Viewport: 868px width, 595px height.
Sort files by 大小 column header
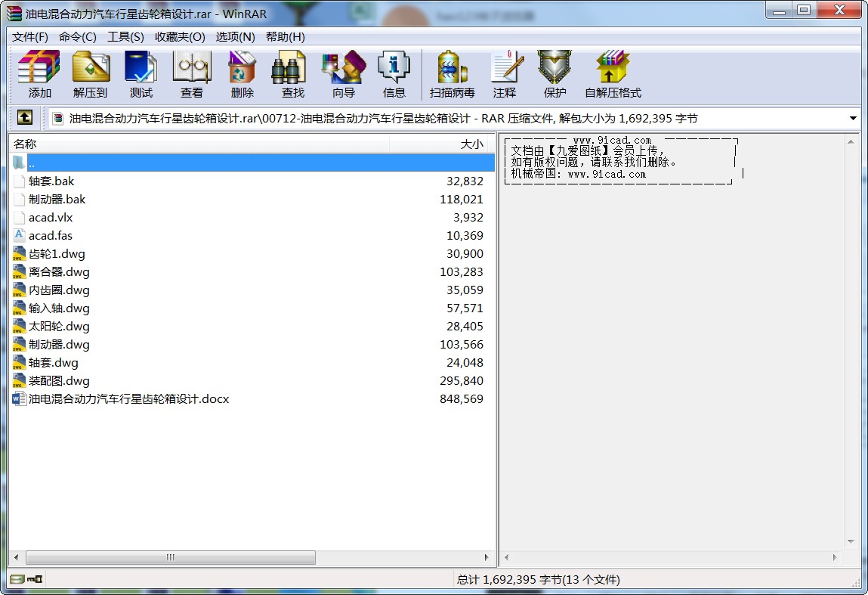(x=440, y=144)
